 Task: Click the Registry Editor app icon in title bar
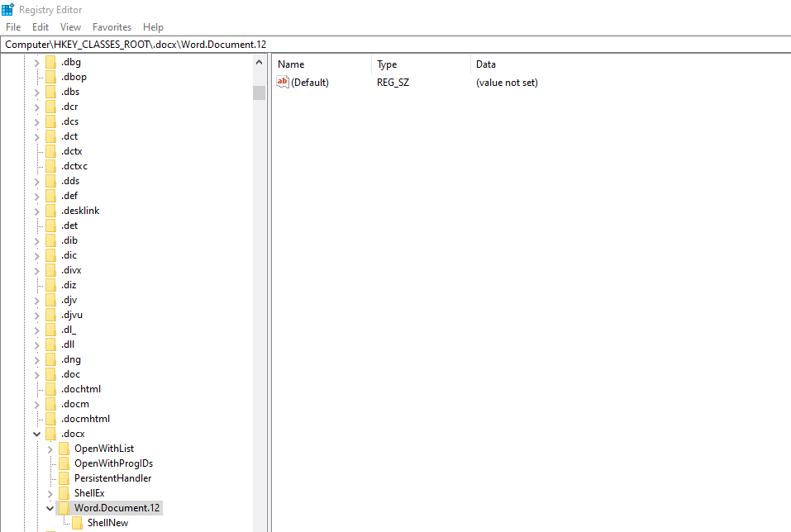(8, 10)
